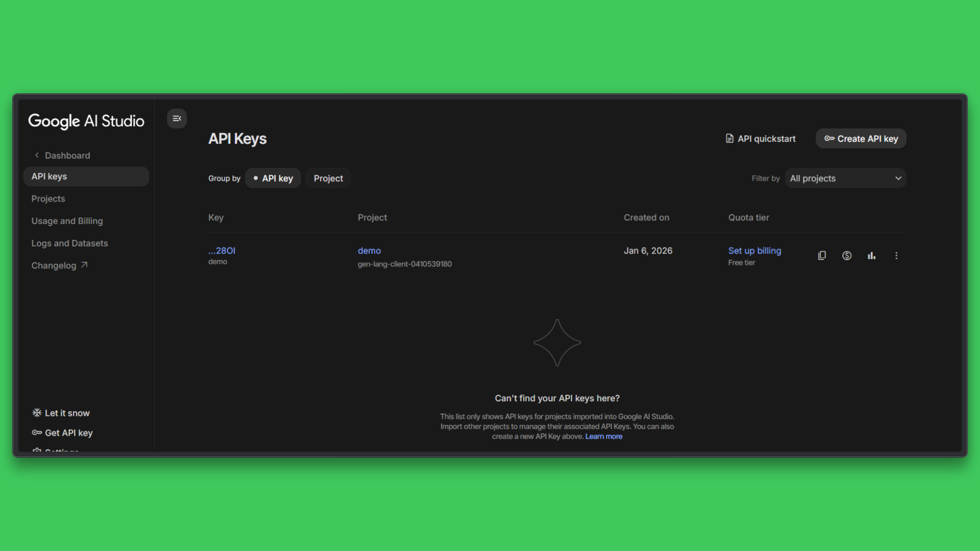Select the API key group option
Image resolution: width=980 pixels, height=551 pixels.
coord(273,178)
